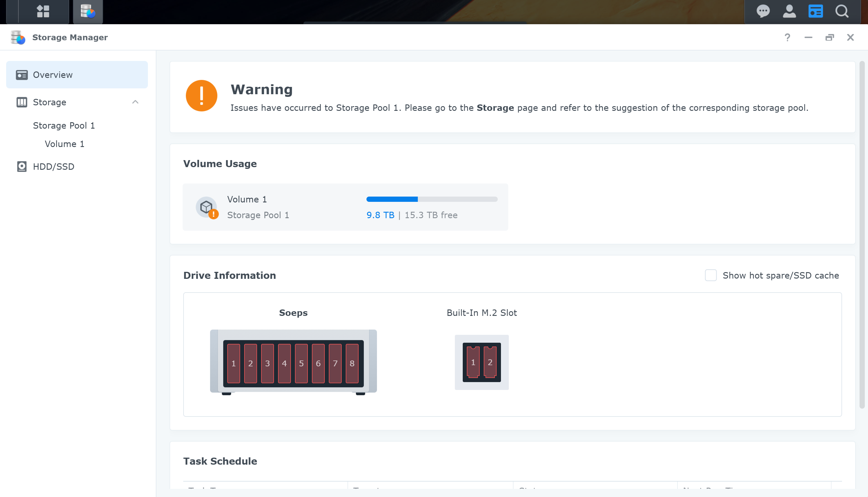Go to HDD/SSD page
The height and width of the screenshot is (497, 868).
54,167
